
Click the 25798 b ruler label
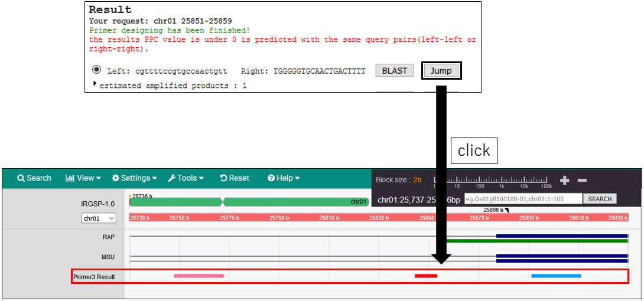click(279, 218)
